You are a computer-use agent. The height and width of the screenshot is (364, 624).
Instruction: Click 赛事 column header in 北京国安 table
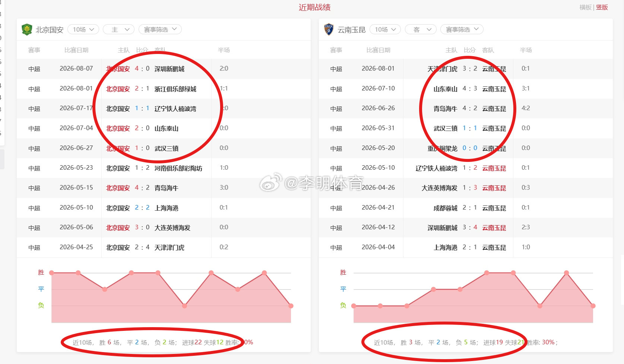tap(34, 50)
